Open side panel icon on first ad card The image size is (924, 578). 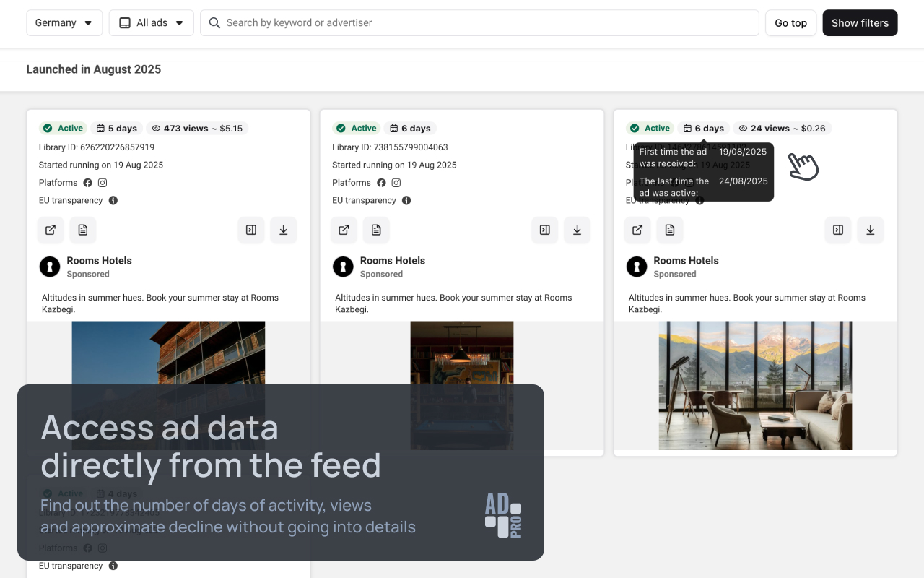(251, 230)
